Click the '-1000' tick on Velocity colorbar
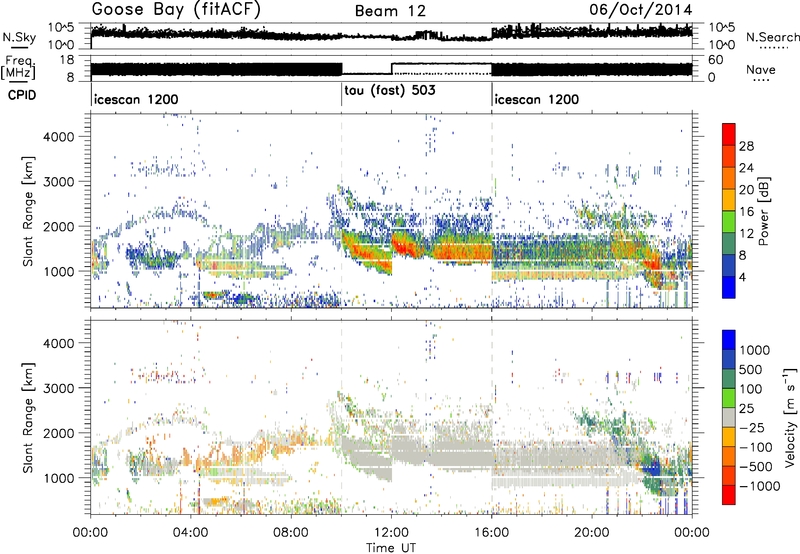 click(x=760, y=486)
